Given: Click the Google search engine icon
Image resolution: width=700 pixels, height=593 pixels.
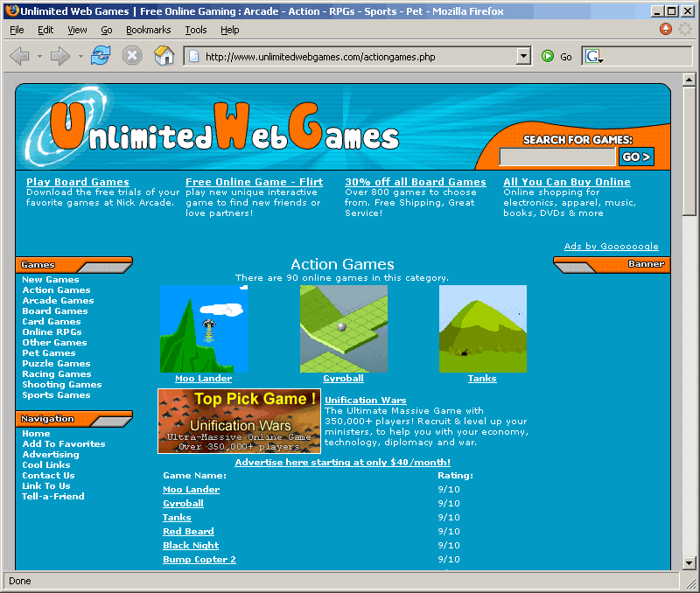Looking at the screenshot, I should (x=594, y=57).
